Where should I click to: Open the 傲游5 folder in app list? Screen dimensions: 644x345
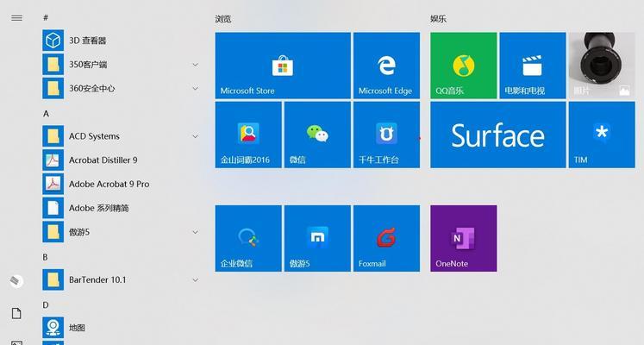120,232
